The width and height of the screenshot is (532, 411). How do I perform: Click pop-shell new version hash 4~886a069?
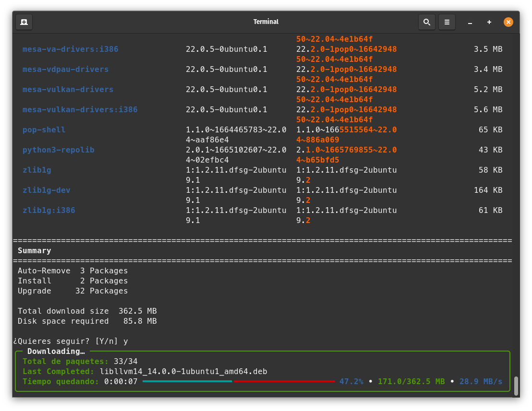click(x=317, y=140)
